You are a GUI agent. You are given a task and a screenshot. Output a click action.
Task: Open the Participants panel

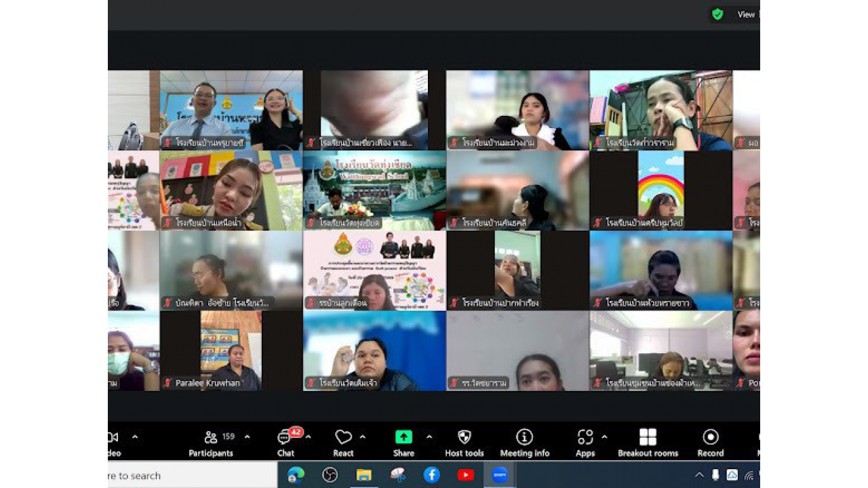[x=211, y=442]
